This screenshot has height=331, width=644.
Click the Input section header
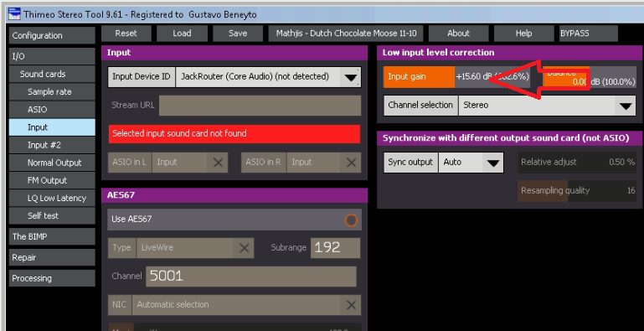(234, 53)
